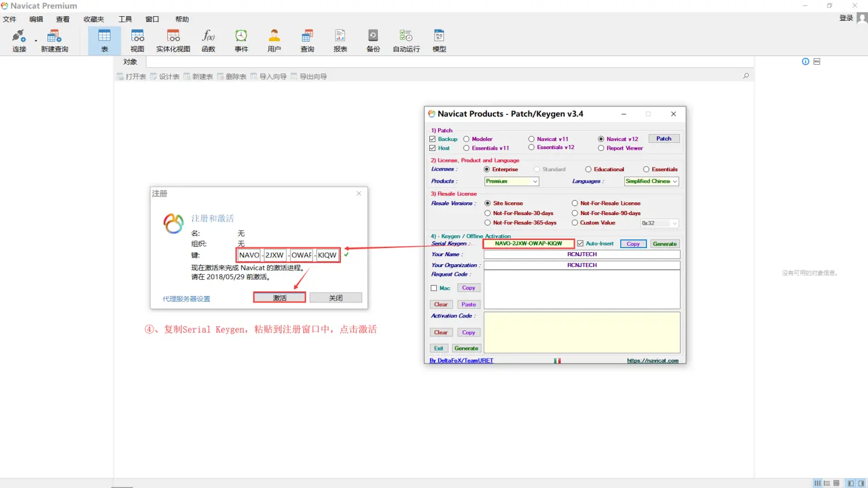Open the 工具 menu

pyautogui.click(x=125, y=19)
